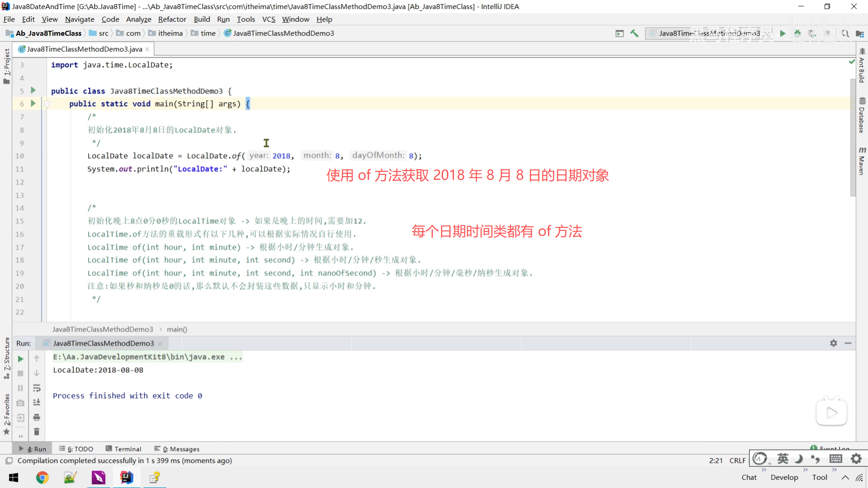Screen dimensions: 868x488
Task: Open Run panel settings gear
Action: [x=833, y=343]
